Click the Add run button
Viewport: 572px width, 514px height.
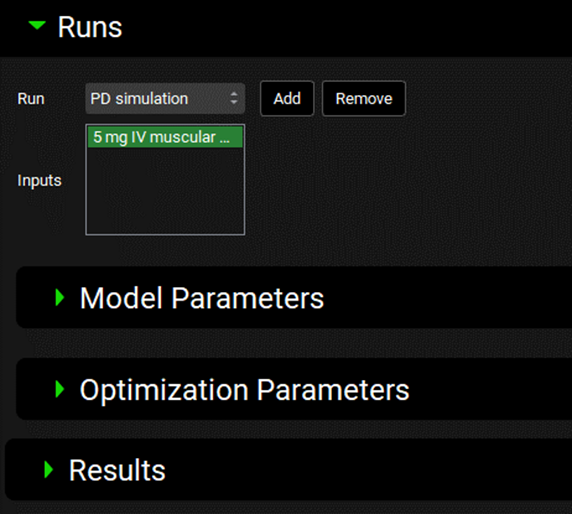click(287, 98)
